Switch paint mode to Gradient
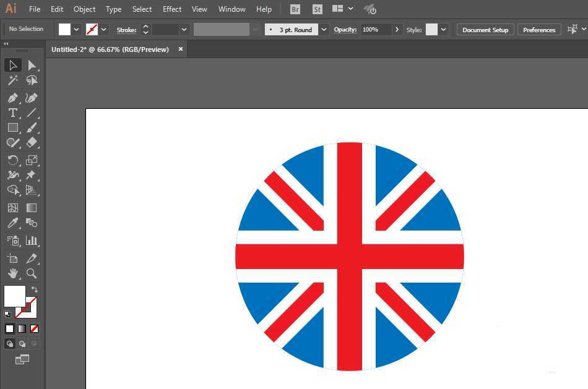Viewport: 588px width, 389px height. click(22, 328)
